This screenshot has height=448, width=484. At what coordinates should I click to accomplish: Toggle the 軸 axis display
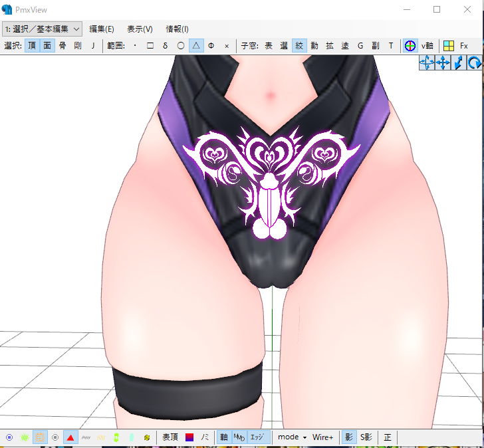[x=224, y=437]
